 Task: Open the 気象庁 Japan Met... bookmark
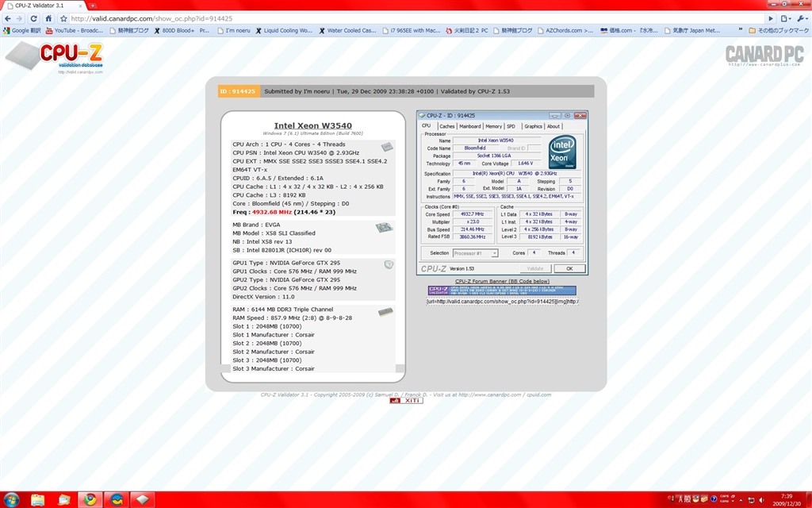tap(691, 31)
